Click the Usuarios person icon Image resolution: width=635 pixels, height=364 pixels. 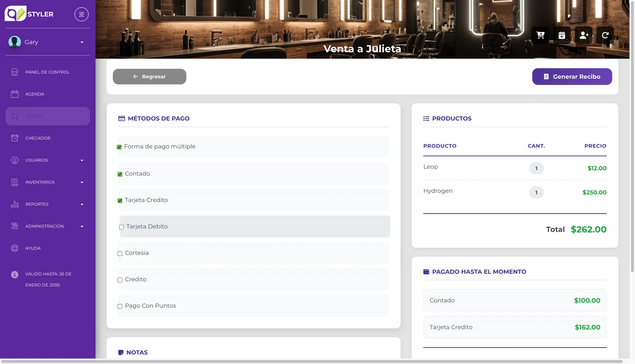pos(15,160)
